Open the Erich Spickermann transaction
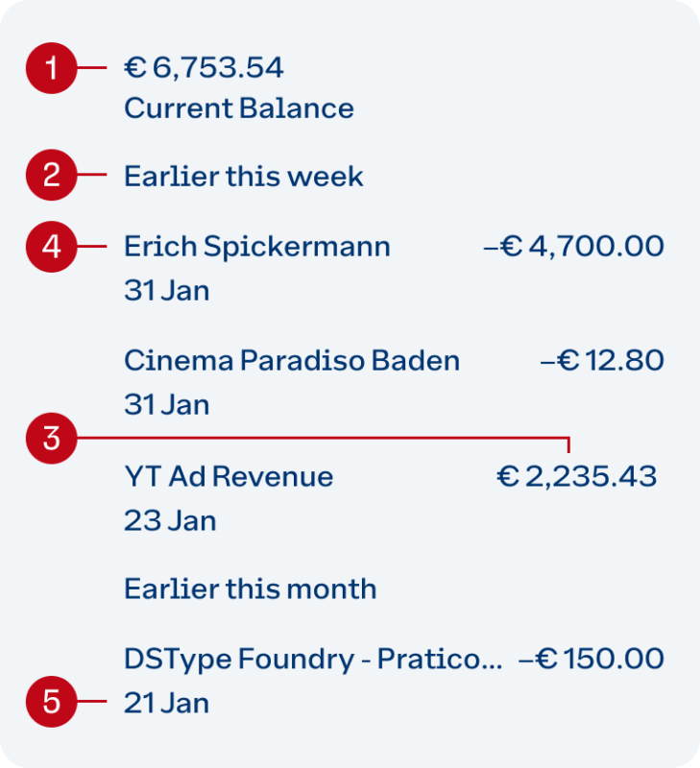Image resolution: width=700 pixels, height=768 pixels. (256, 247)
